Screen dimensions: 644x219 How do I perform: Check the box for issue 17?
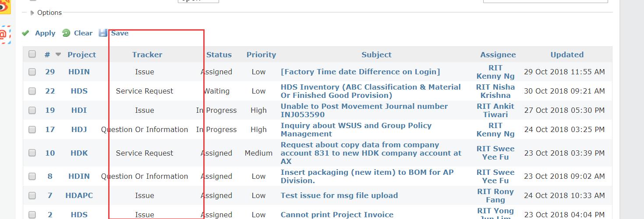(32, 129)
